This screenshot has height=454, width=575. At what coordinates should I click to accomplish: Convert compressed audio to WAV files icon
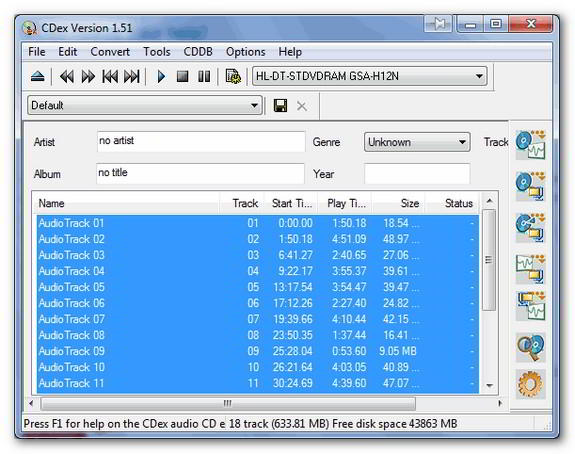pyautogui.click(x=530, y=306)
